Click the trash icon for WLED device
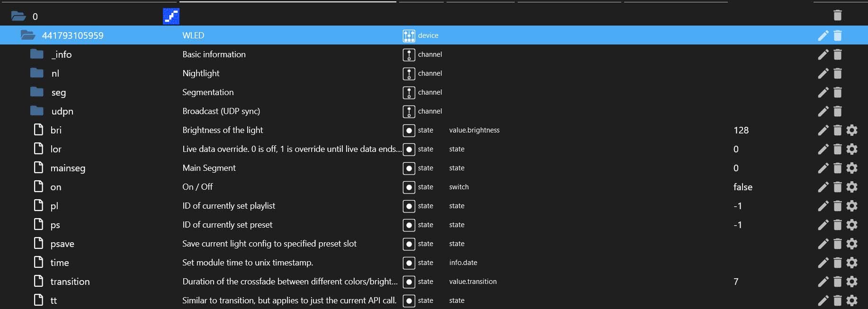 (837, 35)
